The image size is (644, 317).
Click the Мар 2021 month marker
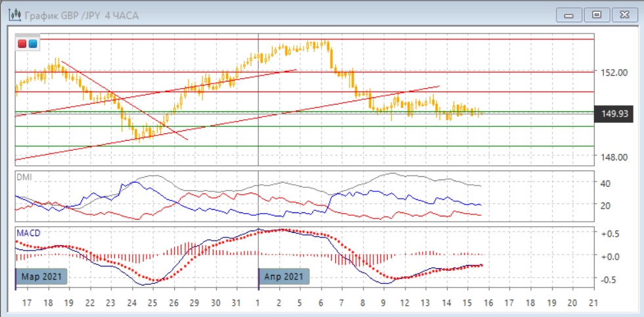(42, 276)
